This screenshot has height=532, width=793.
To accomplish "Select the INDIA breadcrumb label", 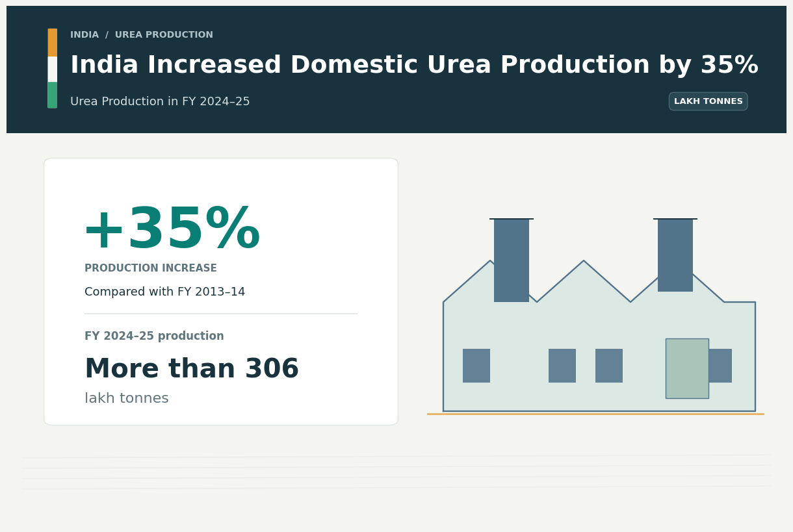I will click(84, 35).
